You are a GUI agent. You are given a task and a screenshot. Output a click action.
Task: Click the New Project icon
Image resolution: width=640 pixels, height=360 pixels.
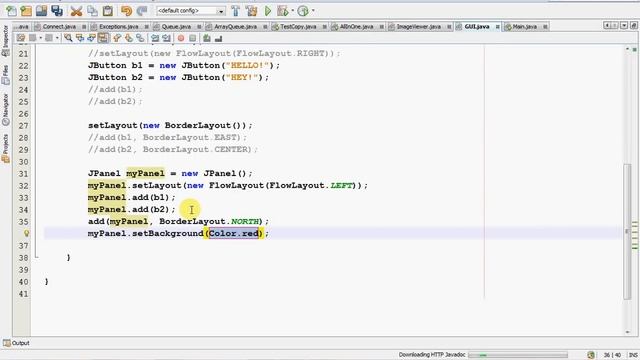tap(26, 11)
